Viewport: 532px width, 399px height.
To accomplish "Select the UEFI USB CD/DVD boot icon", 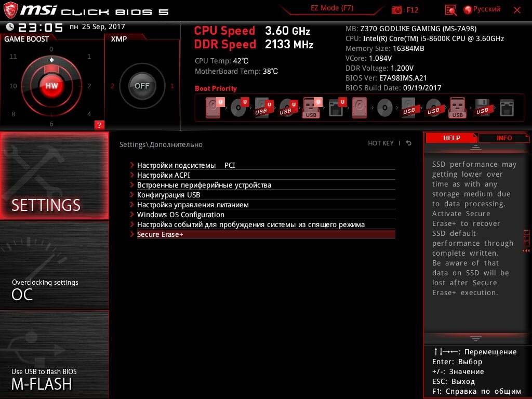I will [288, 108].
